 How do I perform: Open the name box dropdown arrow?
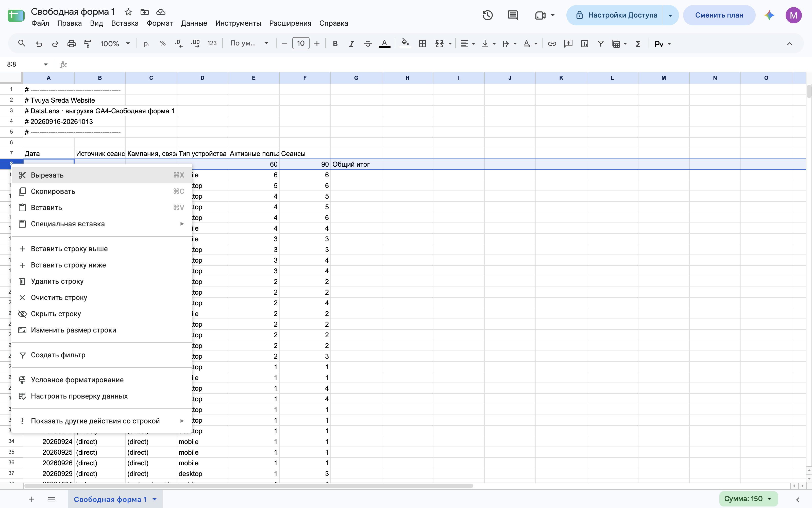coord(46,64)
